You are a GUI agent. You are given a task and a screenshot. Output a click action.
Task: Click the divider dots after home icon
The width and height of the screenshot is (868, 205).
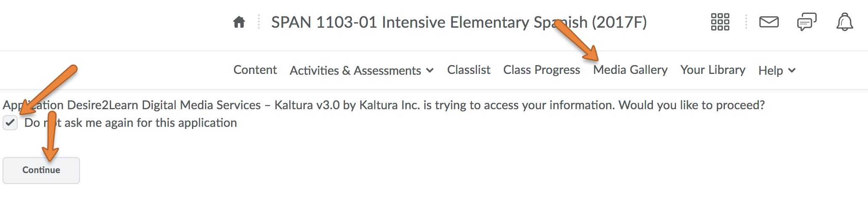pyautogui.click(x=259, y=22)
